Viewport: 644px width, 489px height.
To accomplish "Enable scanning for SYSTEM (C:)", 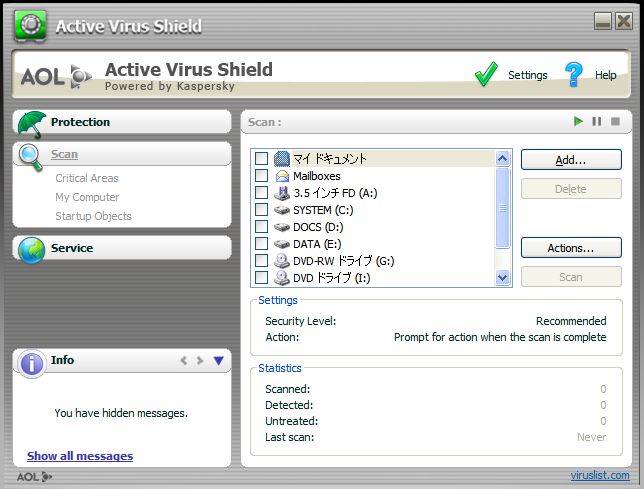I will 262,210.
